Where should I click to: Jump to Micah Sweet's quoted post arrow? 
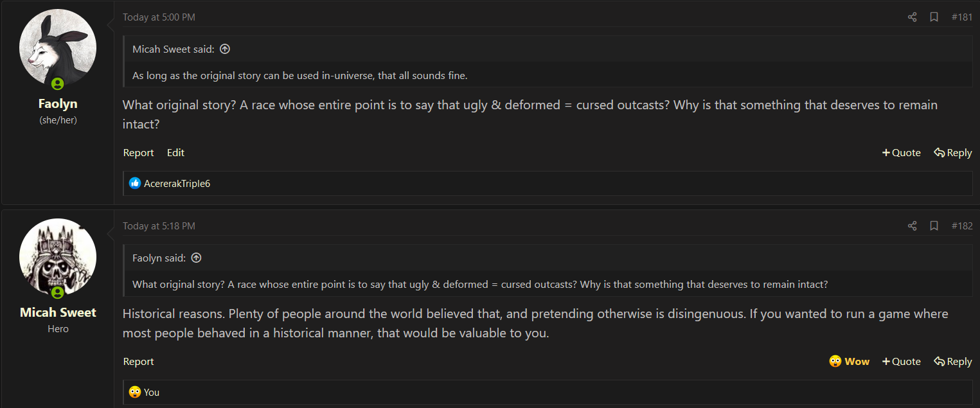[x=225, y=49]
